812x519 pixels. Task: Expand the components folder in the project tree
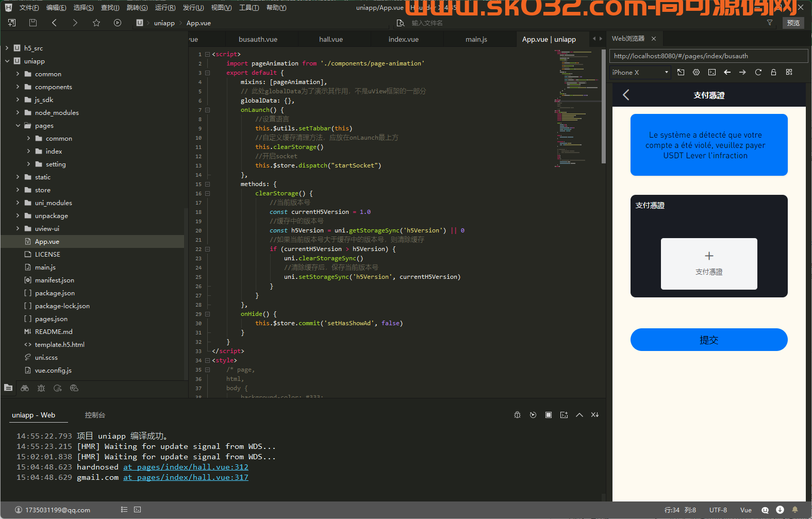(x=18, y=87)
